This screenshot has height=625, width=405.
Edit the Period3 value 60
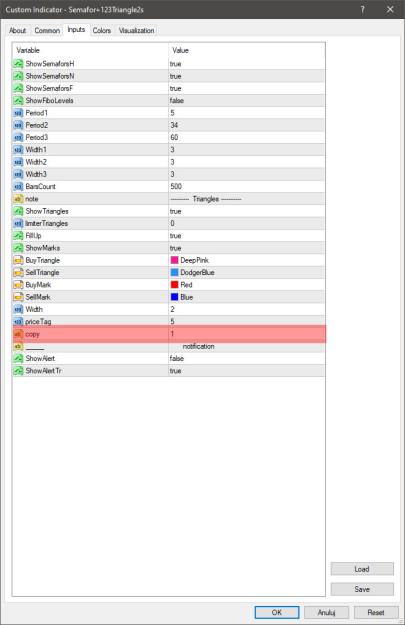pyautogui.click(x=247, y=138)
